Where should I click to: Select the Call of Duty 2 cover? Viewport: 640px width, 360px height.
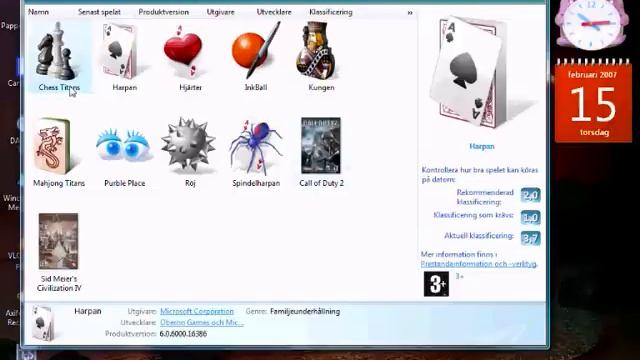point(321,146)
